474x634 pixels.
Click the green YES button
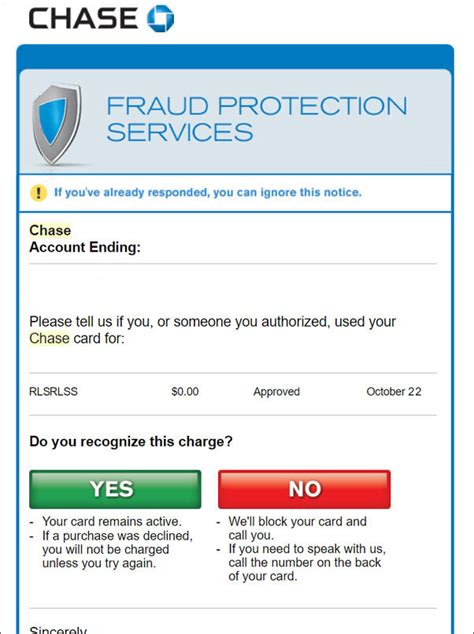(x=115, y=489)
